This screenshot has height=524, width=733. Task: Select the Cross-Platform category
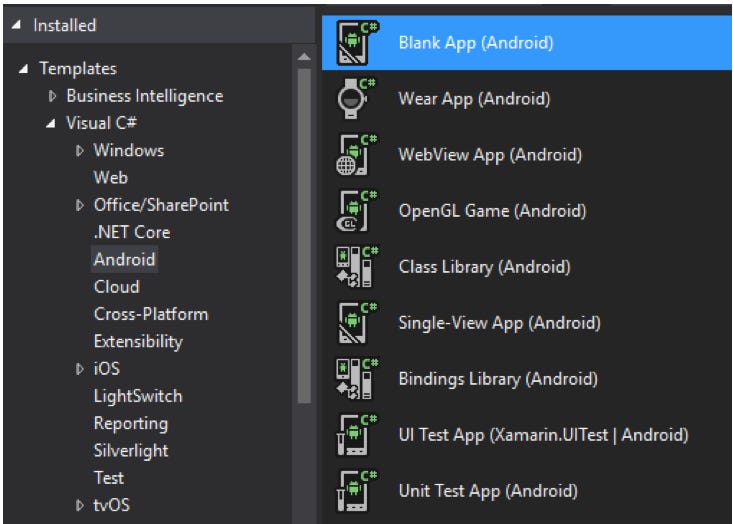pos(151,314)
